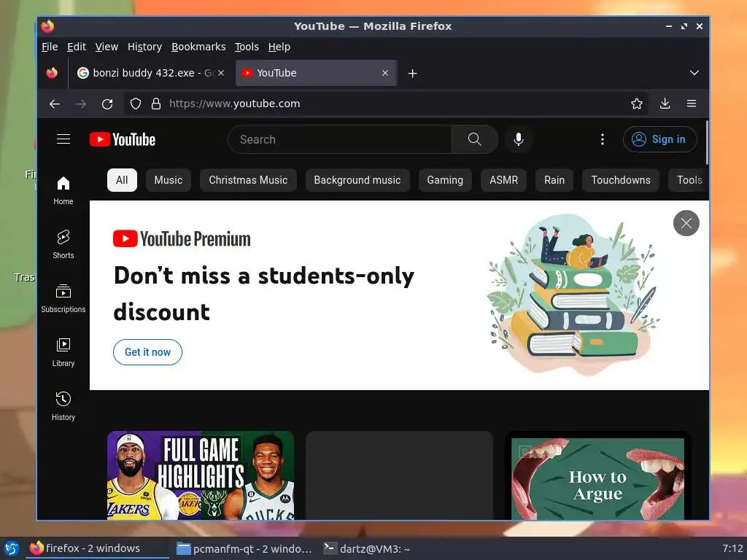Image resolution: width=747 pixels, height=560 pixels.
Task: Open the Edit menu
Action: (x=76, y=47)
